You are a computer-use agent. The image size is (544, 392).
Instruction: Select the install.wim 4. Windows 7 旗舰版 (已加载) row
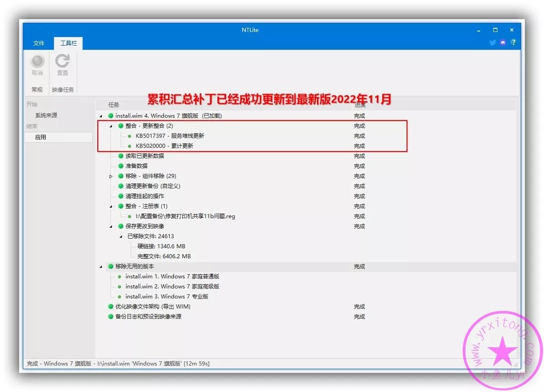[169, 116]
